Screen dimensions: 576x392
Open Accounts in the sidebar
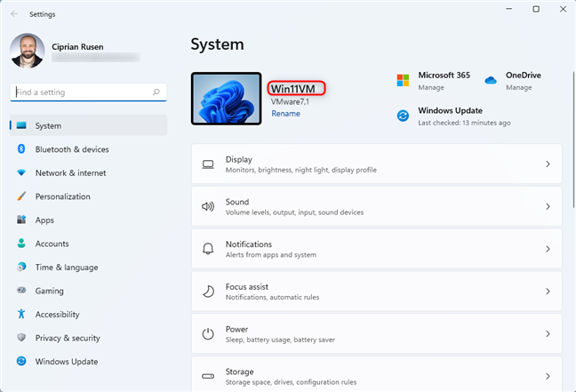coord(52,244)
